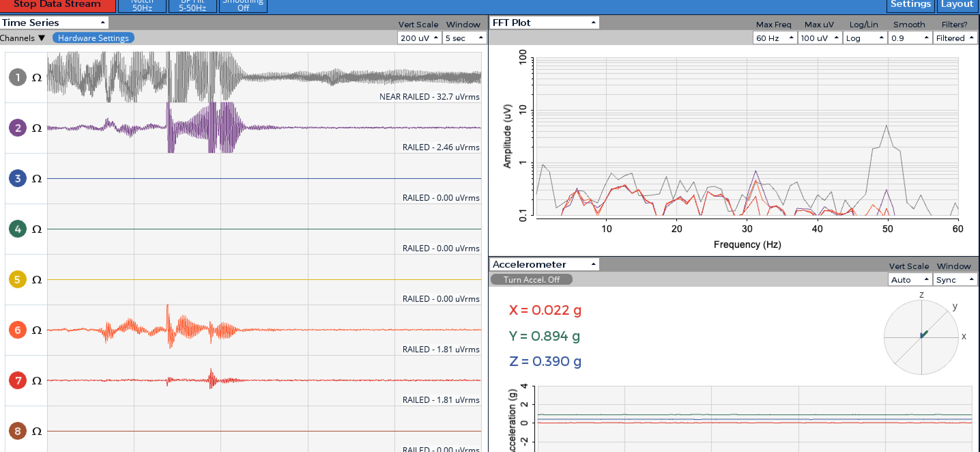Screen dimensions: 980x452
Task: Stop the data stream
Action: 57,5
